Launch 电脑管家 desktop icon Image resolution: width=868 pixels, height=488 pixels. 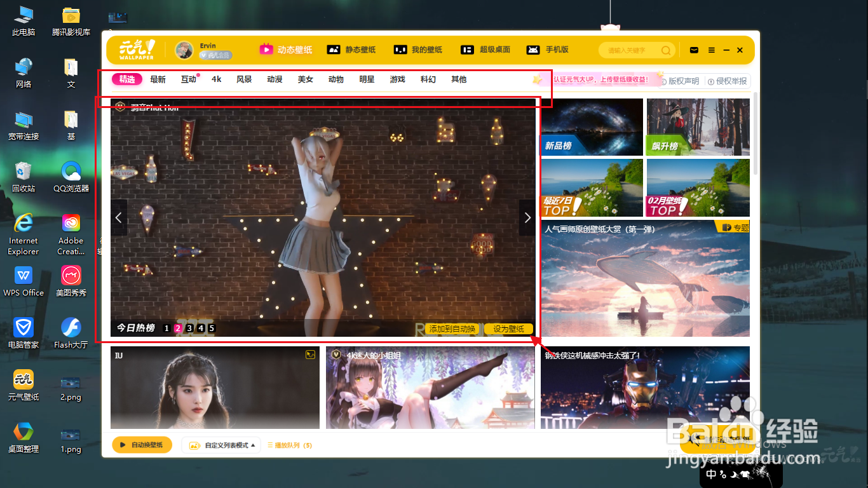[x=24, y=334]
